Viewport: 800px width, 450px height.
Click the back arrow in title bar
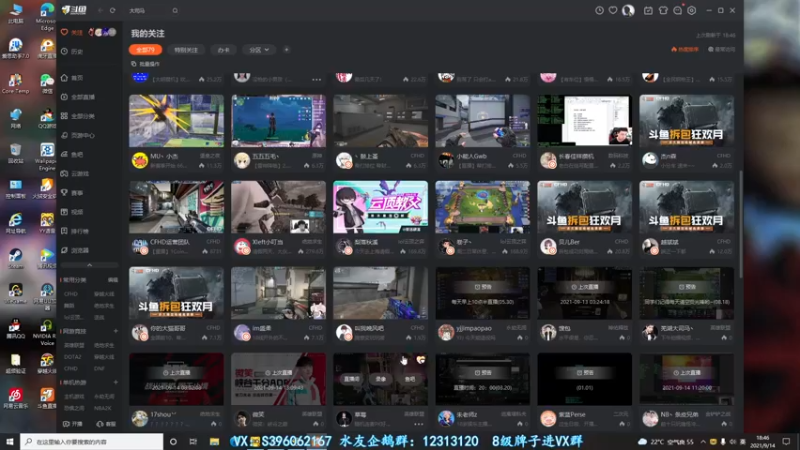click(x=100, y=10)
